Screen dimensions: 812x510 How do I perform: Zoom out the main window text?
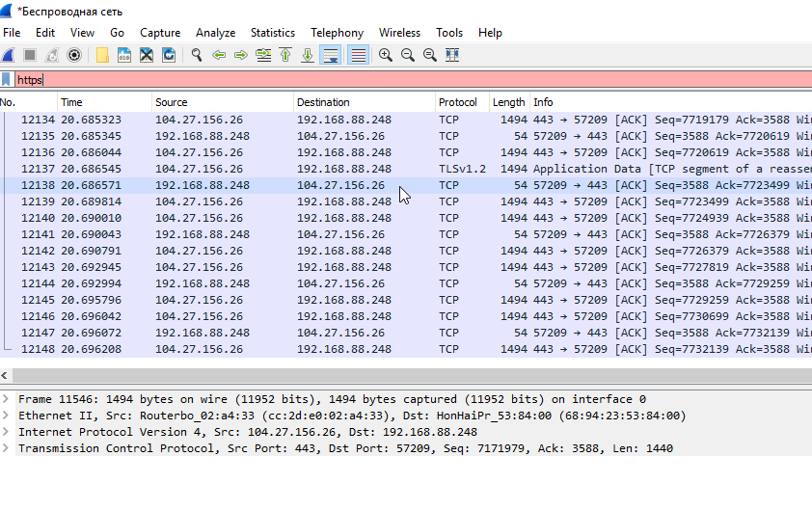click(x=408, y=55)
